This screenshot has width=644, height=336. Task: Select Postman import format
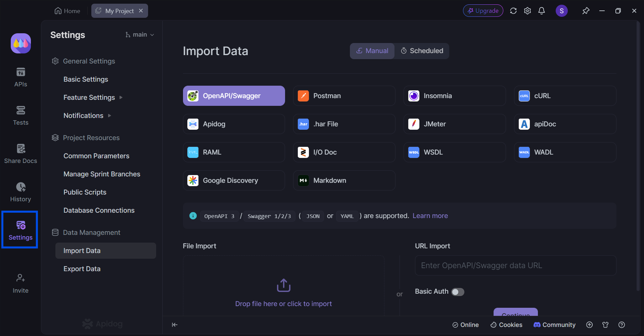[x=344, y=96]
